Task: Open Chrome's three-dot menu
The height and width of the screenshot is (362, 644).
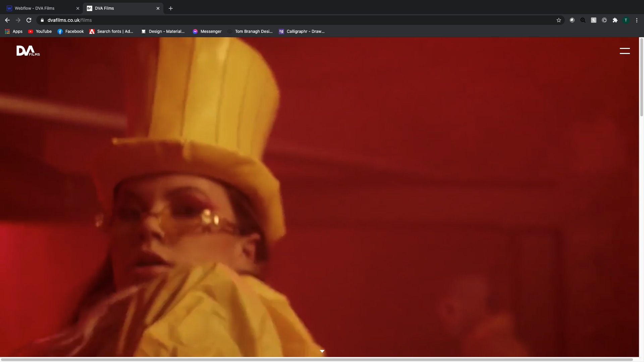Action: coord(637,20)
